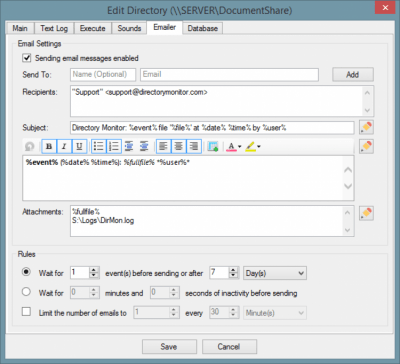The height and width of the screenshot is (364, 400).
Task: Click the Attachments scroll down arrow
Action: coord(347,230)
